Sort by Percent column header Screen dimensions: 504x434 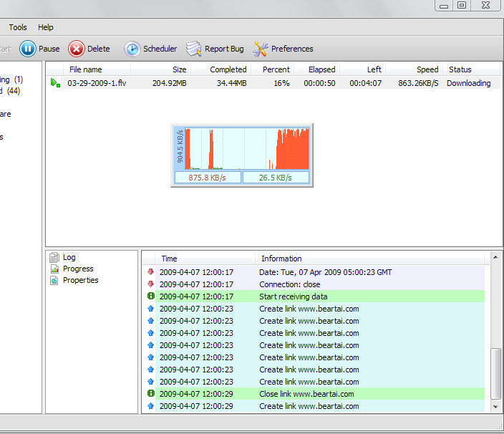[276, 69]
